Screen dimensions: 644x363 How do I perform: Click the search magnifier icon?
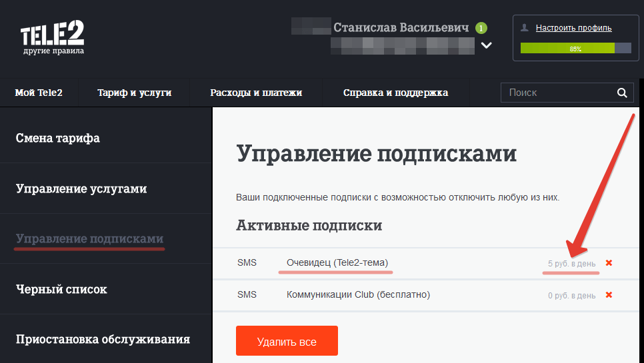coord(622,93)
